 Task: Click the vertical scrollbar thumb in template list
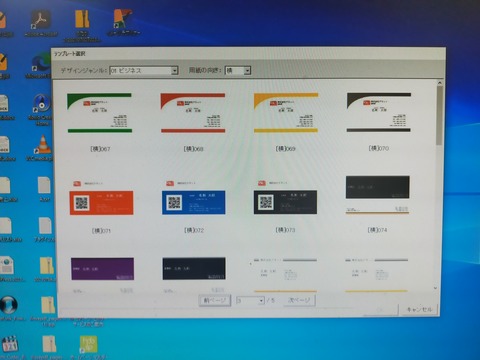439,115
